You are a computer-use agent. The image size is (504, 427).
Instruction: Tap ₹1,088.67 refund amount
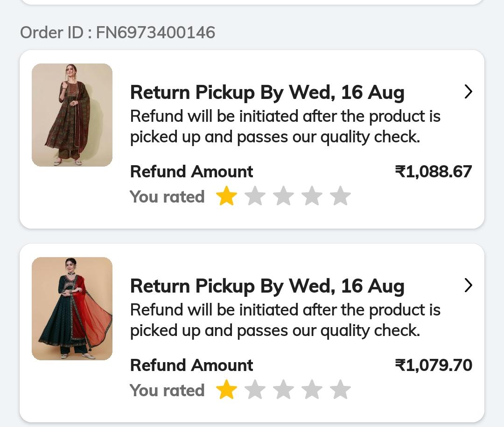click(433, 171)
